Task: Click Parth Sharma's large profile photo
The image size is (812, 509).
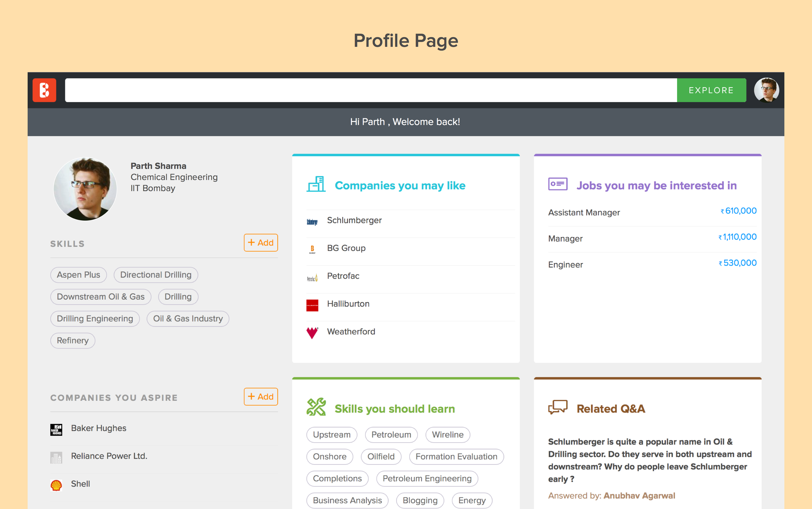Action: coord(85,189)
